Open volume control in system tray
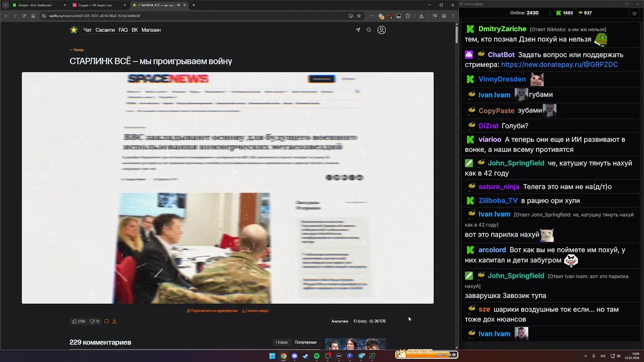The height and width of the screenshot is (362, 644). pyautogui.click(x=618, y=356)
